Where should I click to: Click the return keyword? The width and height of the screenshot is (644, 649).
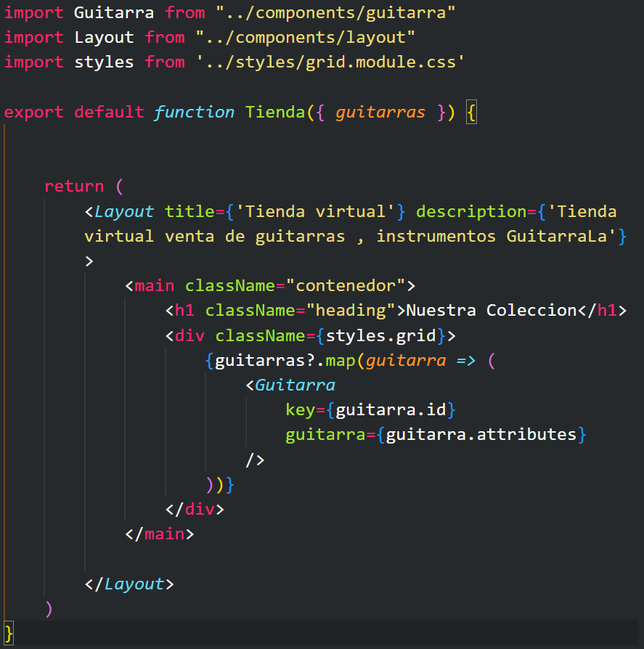[74, 186]
